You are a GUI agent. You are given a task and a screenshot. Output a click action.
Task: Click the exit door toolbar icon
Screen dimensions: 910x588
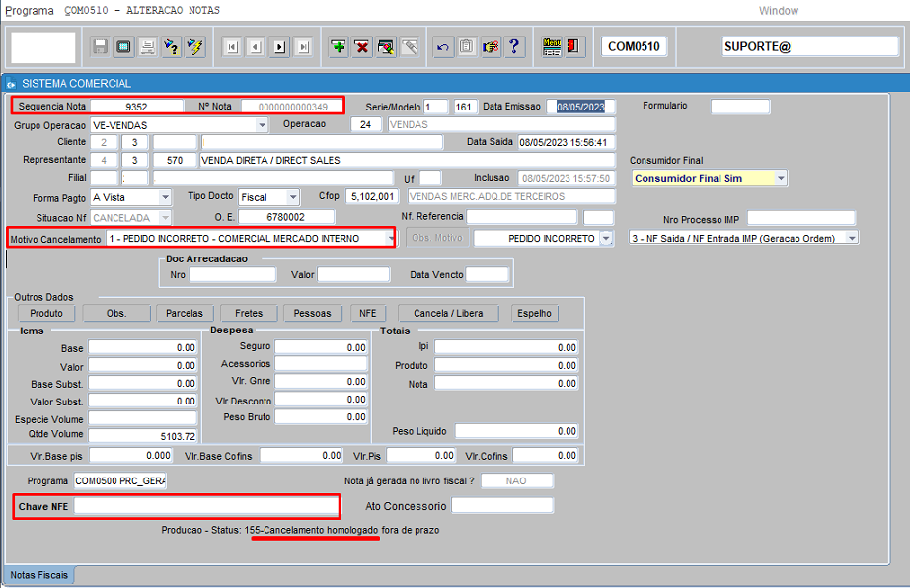[x=574, y=46]
